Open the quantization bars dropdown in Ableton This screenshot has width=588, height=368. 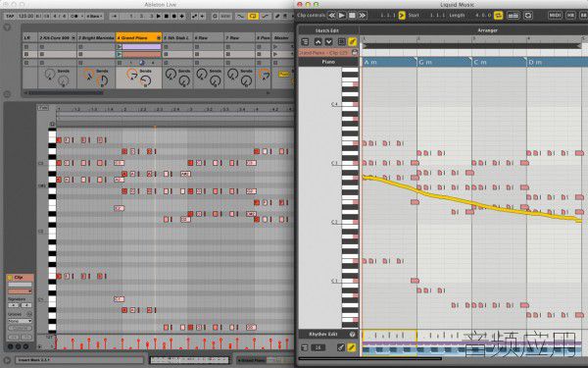94,16
